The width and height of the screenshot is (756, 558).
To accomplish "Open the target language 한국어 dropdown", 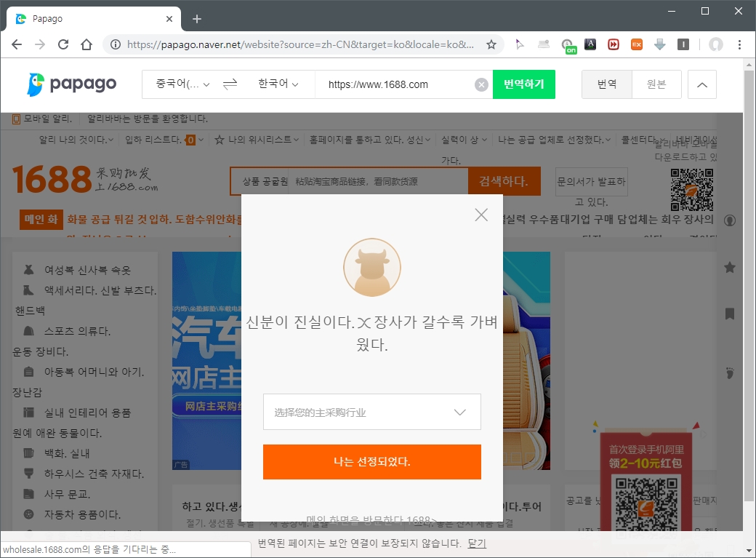I will [x=278, y=84].
